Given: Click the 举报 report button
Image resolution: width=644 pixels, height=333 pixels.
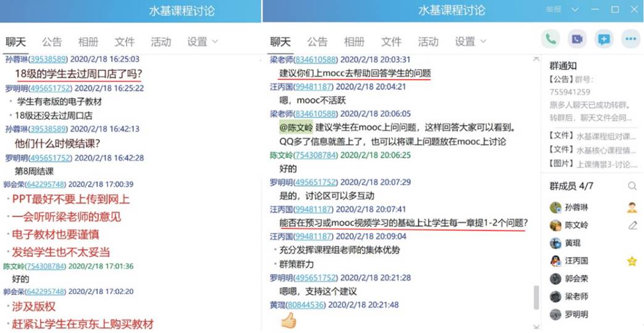Looking at the screenshot, I should click(x=553, y=10).
